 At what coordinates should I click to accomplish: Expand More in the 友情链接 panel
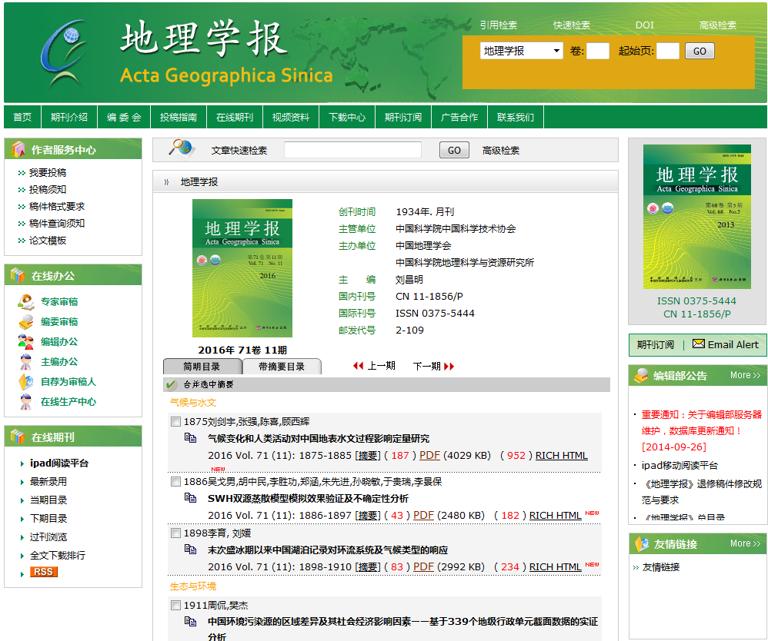[745, 544]
